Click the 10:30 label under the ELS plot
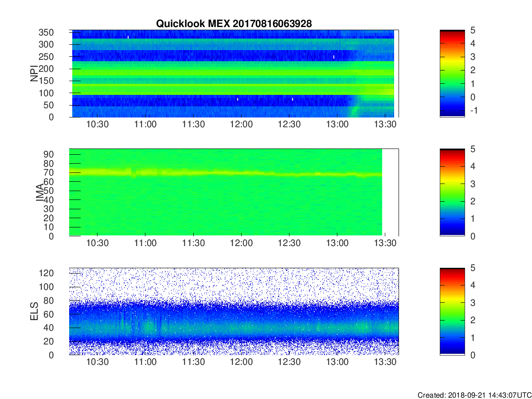 click(97, 362)
